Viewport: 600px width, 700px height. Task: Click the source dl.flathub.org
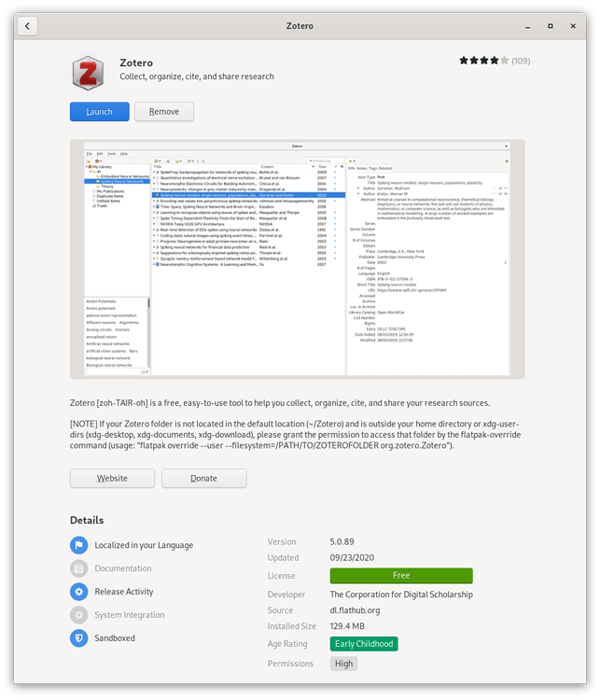pos(355,610)
